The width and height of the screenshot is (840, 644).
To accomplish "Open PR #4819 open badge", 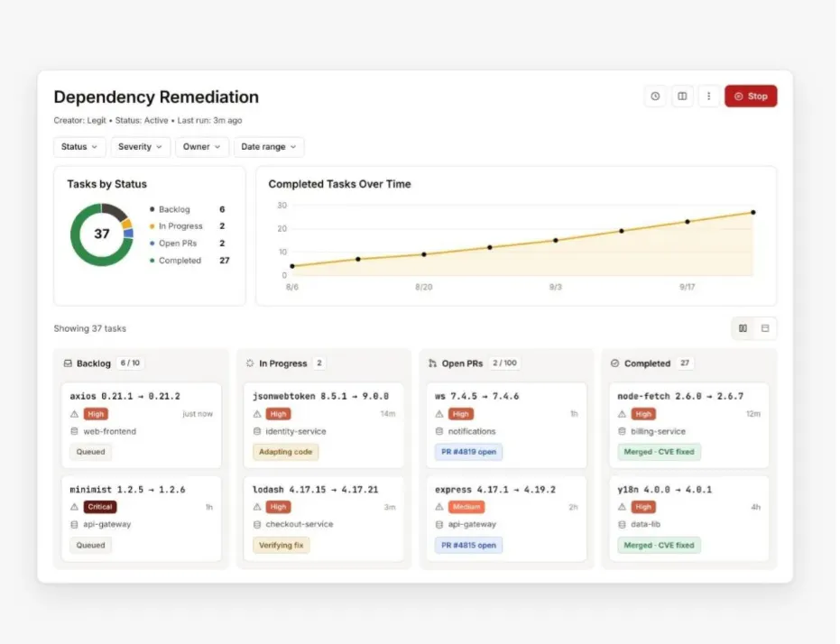I will coord(469,452).
